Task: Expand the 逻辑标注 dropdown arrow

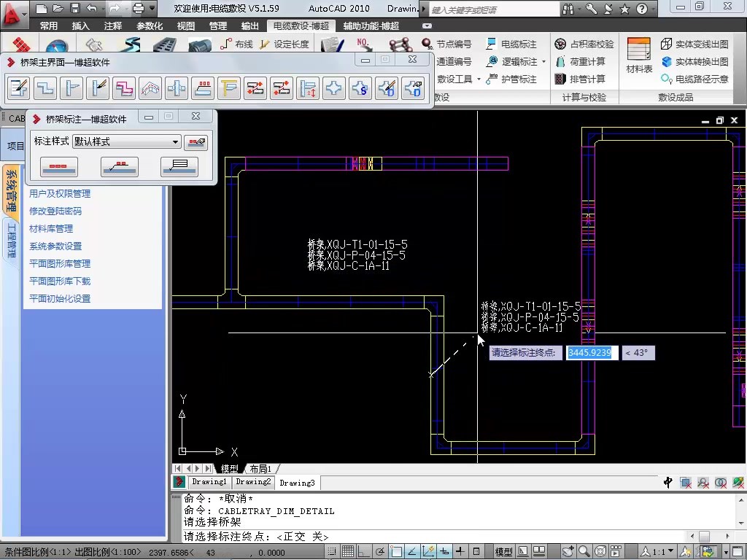Action: 543,61
